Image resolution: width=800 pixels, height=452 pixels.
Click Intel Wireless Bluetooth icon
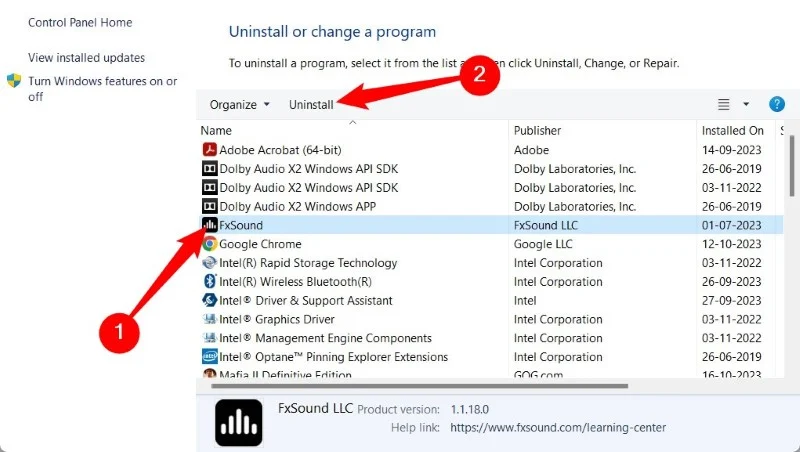[x=210, y=282]
